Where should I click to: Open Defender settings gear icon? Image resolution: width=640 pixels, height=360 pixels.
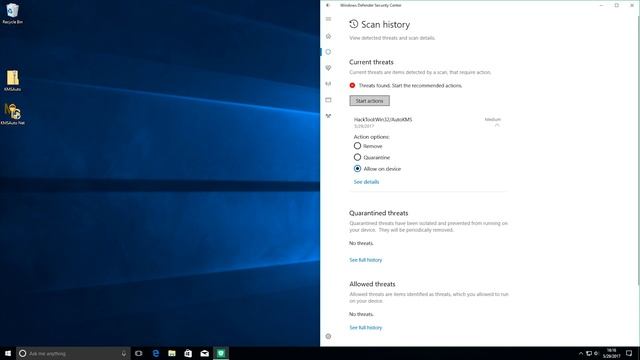[x=328, y=336]
